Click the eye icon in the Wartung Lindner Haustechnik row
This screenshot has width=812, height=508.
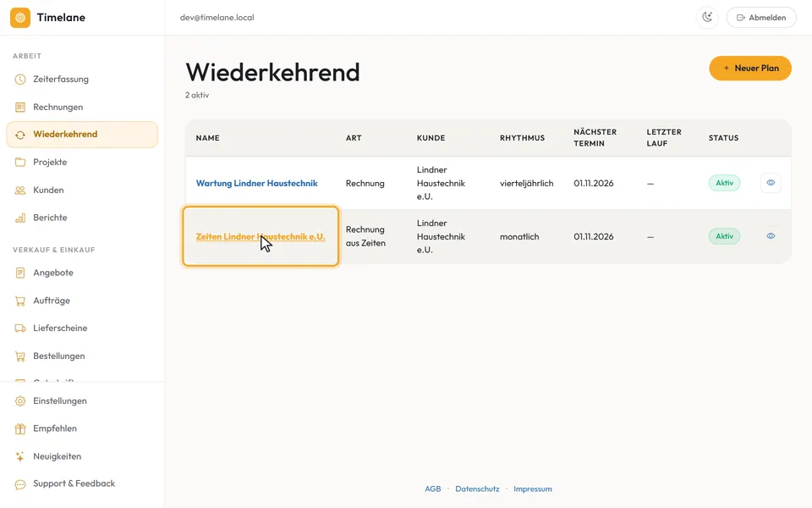coord(771,183)
